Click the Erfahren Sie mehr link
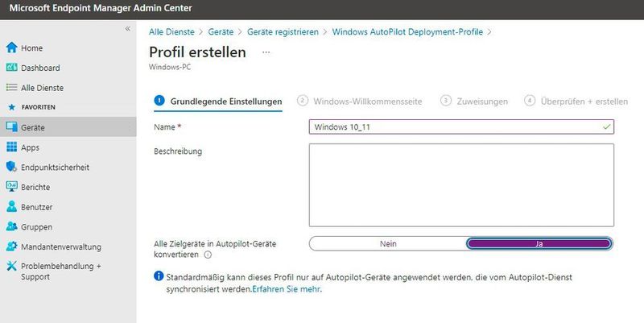The height and width of the screenshot is (323, 644). coord(287,289)
